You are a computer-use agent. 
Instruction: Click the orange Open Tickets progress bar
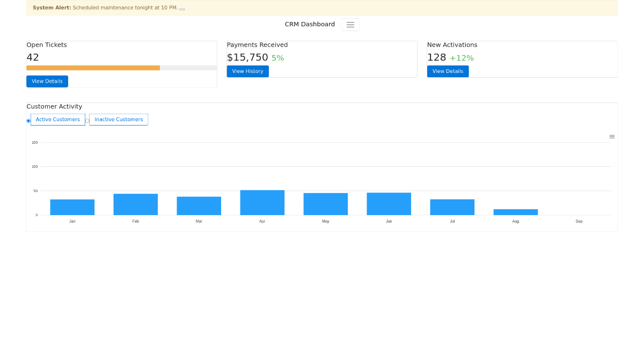tap(93, 68)
